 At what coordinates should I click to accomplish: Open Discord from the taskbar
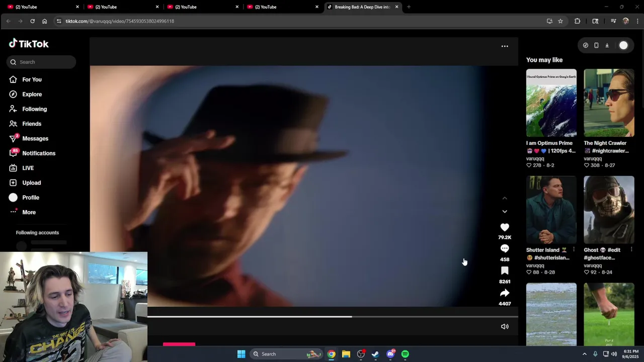(x=390, y=354)
